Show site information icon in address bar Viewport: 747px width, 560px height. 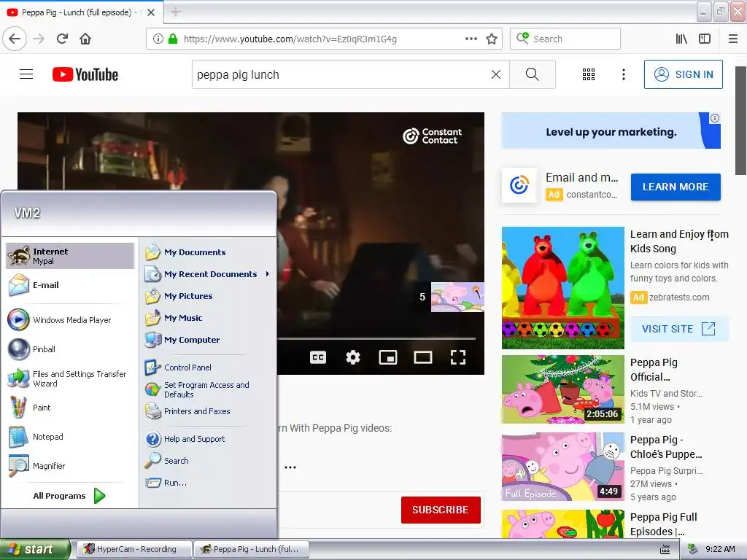pyautogui.click(x=158, y=39)
